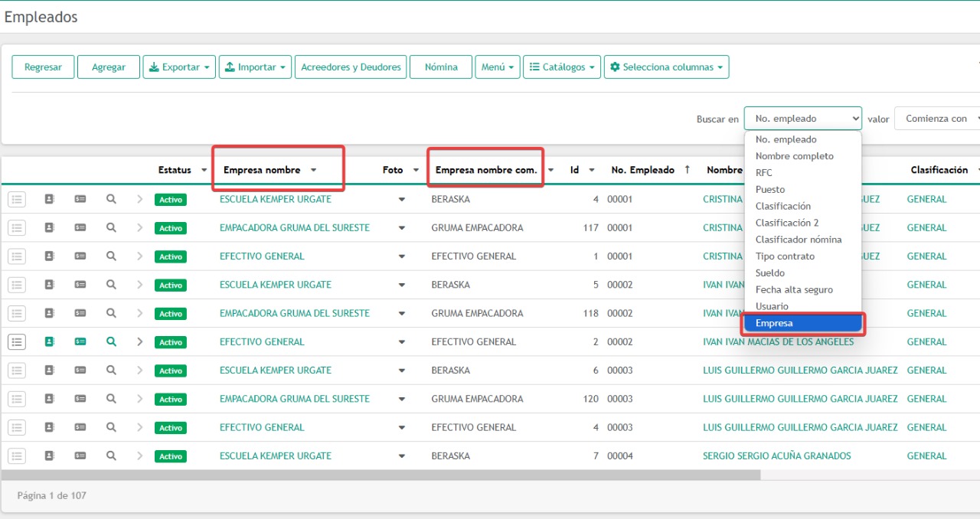Click the magnifier icon for row Id 2
The height and width of the screenshot is (519, 980).
[x=111, y=341]
